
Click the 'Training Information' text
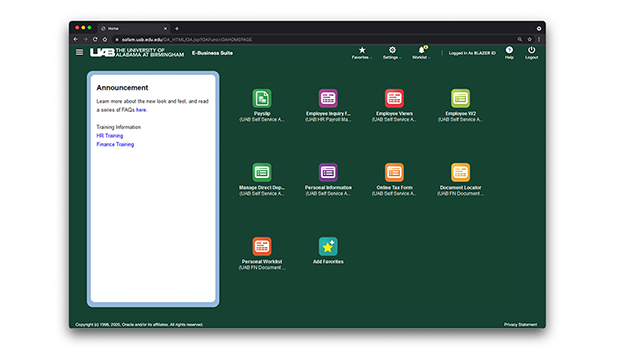[118, 127]
